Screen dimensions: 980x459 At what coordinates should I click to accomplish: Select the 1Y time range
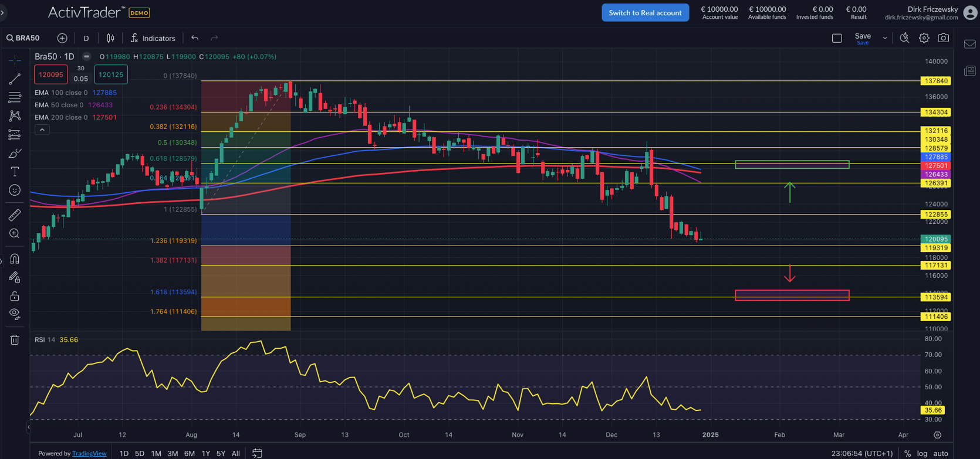tap(205, 453)
